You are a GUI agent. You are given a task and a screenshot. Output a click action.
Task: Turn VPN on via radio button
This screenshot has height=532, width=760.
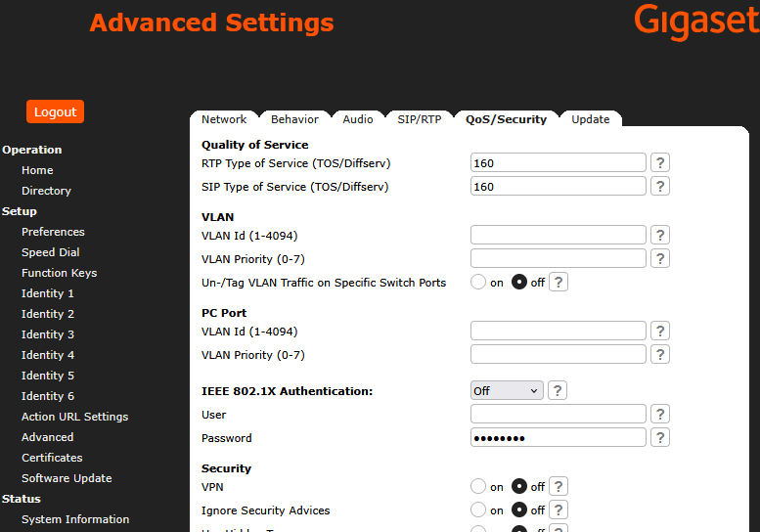478,486
